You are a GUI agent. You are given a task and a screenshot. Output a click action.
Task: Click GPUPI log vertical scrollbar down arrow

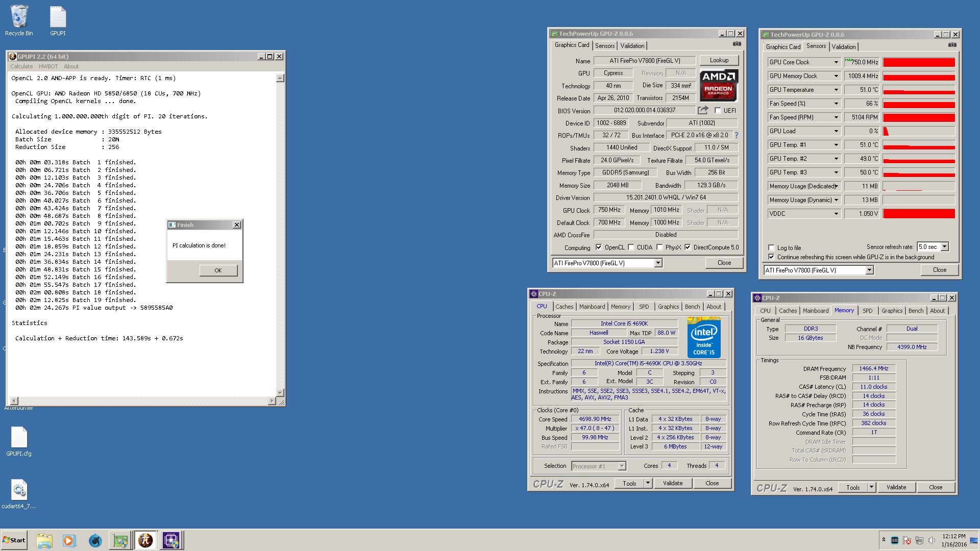[x=280, y=392]
